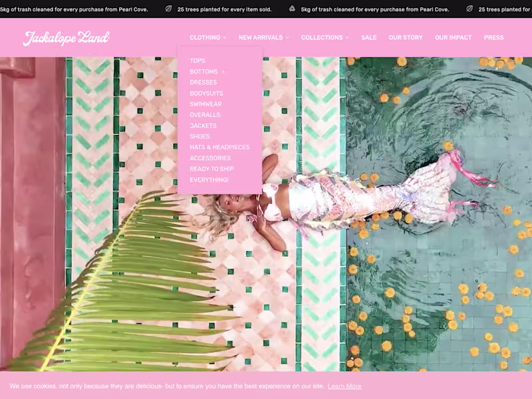Click the rightmost leaf icon in the announcement bar
This screenshot has height=399, width=532.
[x=469, y=9]
